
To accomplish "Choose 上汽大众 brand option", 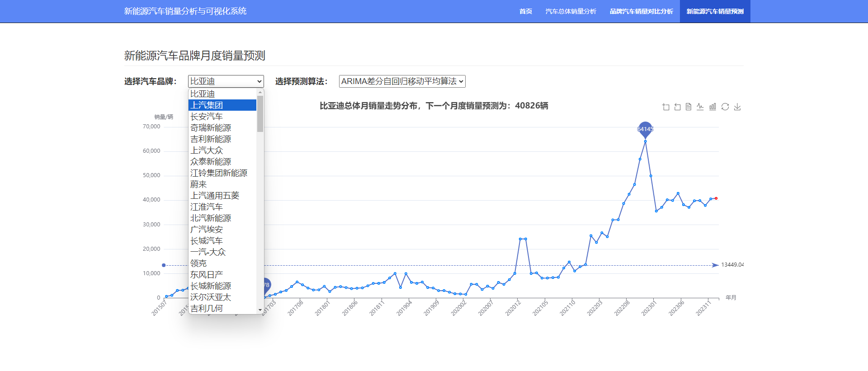I will (222, 150).
